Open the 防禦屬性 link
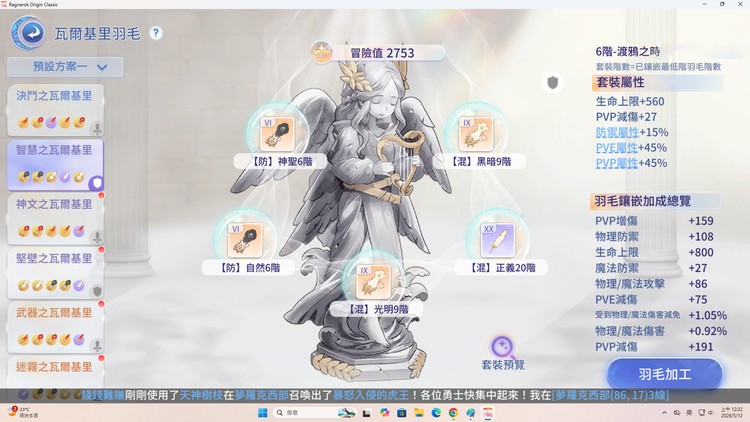 click(617, 133)
